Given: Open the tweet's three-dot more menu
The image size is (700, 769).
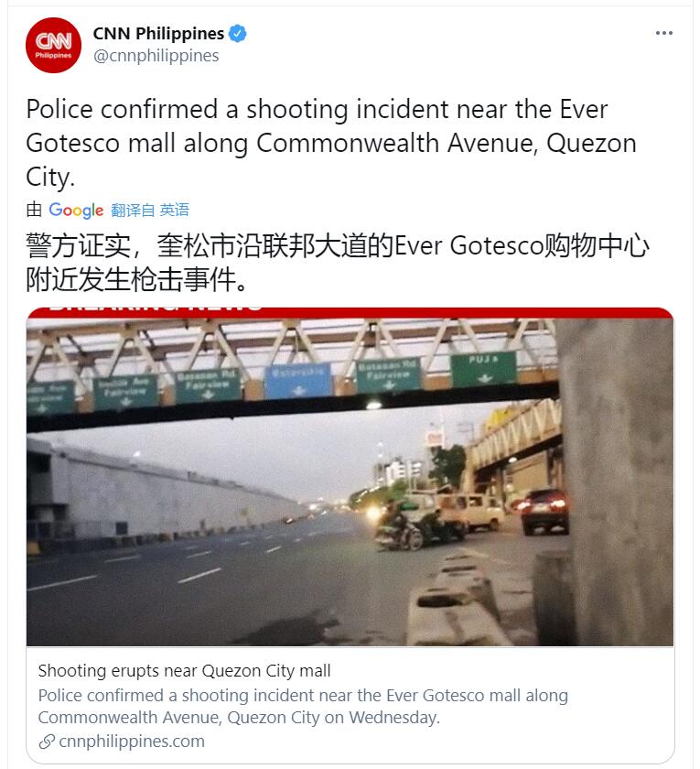Looking at the screenshot, I should pos(663,33).
